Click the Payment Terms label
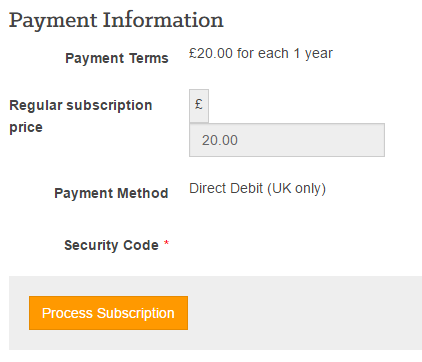This screenshot has height=362, width=422. click(x=117, y=58)
